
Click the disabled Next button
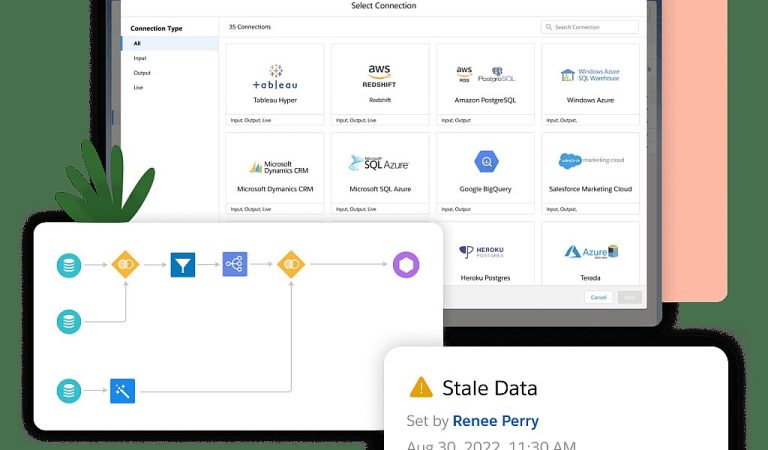coord(630,297)
